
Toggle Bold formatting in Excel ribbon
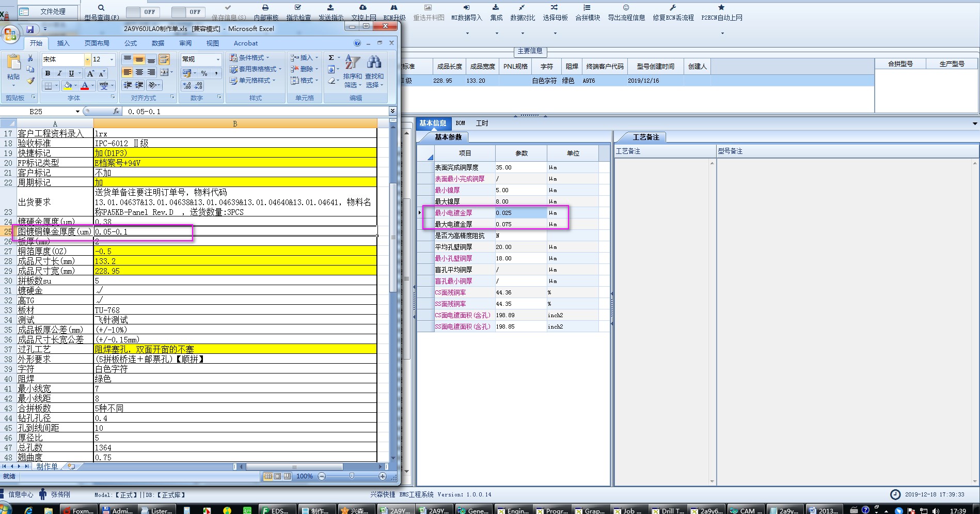click(48, 73)
